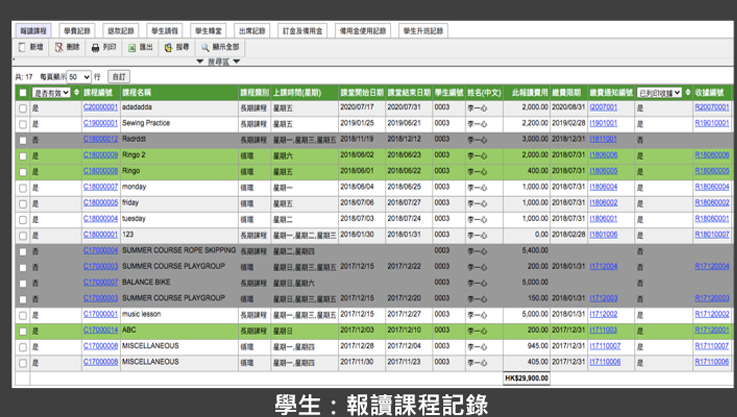Open the 已列印收據 filter dropdown
Viewport: 737px width, 417px height.
point(659,93)
